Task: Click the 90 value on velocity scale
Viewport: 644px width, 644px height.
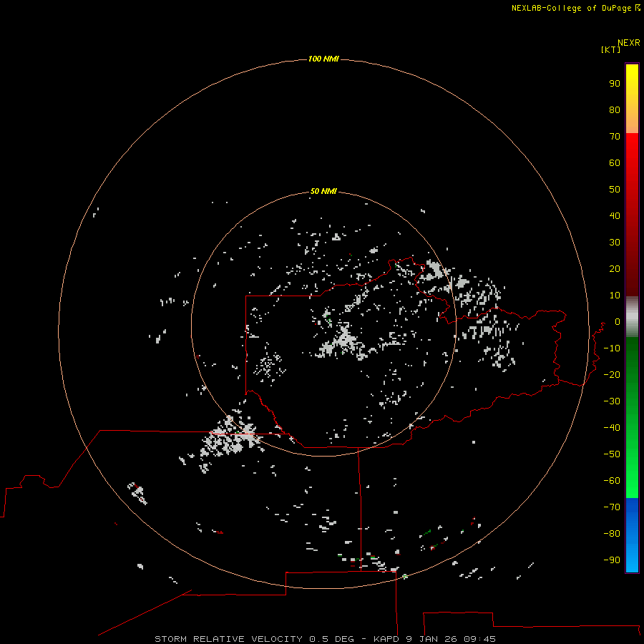Action: pyautogui.click(x=615, y=84)
